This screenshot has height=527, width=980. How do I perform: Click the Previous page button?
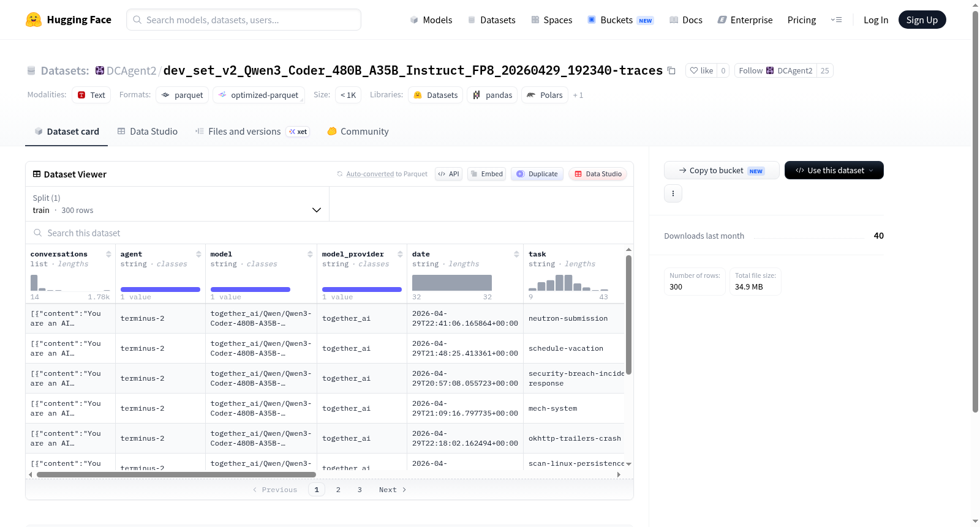tap(274, 490)
